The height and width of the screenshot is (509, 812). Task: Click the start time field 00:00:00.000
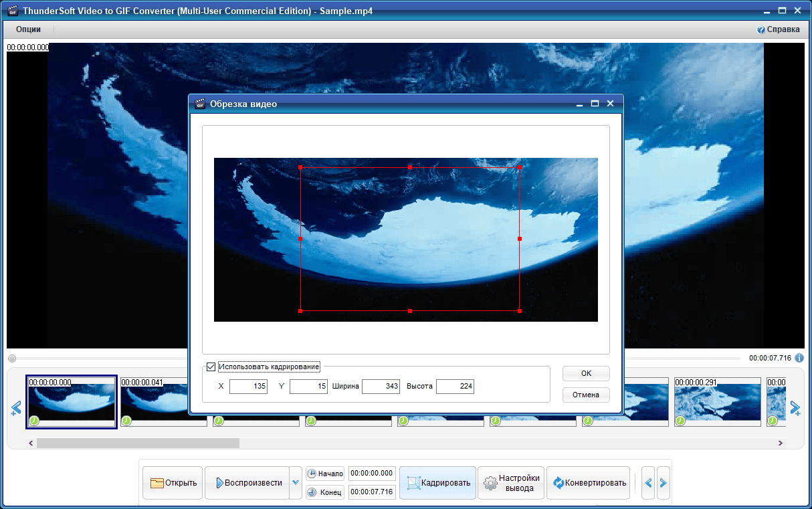coord(373,474)
